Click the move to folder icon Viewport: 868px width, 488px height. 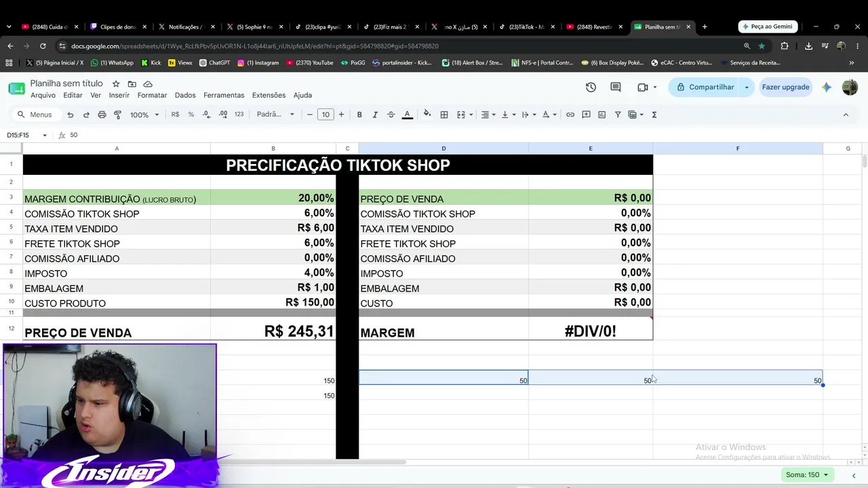click(132, 84)
